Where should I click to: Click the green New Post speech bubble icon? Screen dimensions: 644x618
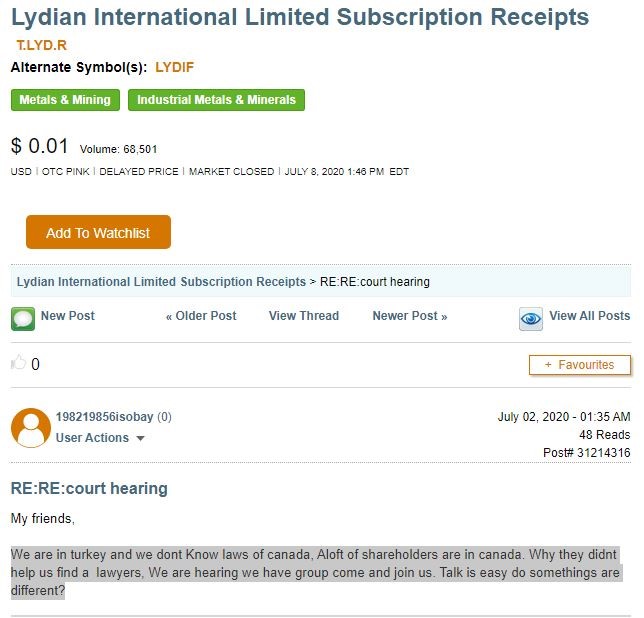[x=23, y=319]
